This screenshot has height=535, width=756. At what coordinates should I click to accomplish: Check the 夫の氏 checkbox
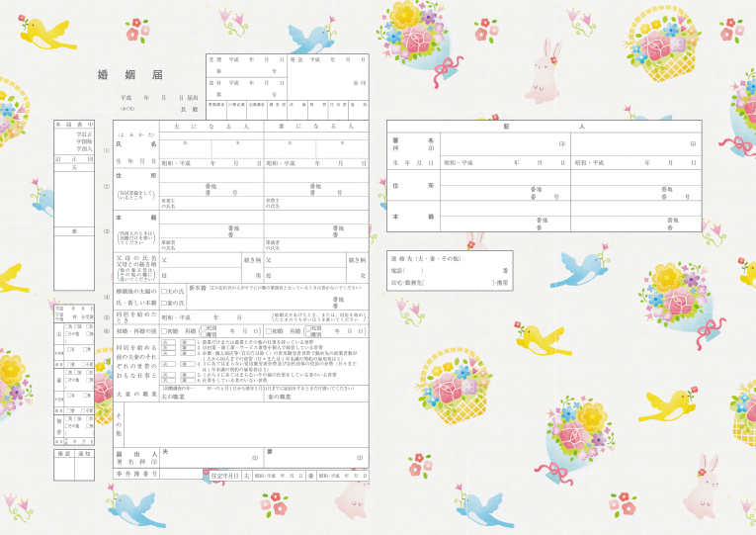164,293
